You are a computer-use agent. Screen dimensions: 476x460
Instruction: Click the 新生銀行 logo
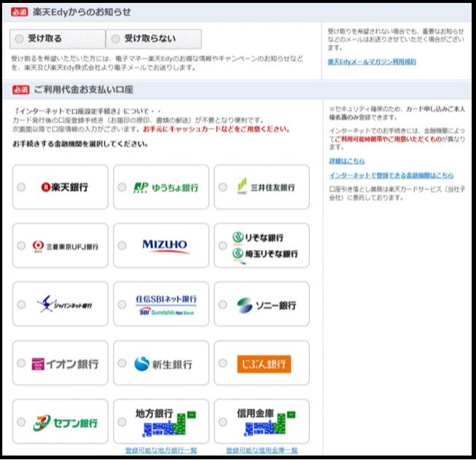(x=163, y=364)
